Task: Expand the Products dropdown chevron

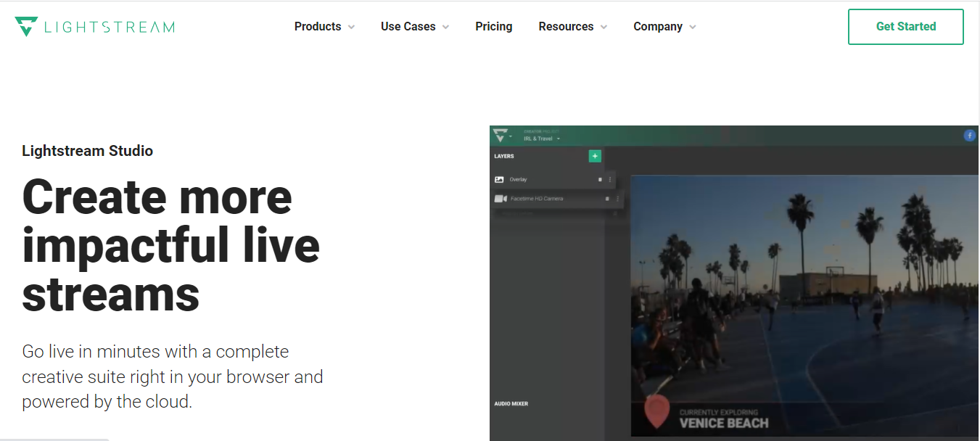Action: click(352, 27)
